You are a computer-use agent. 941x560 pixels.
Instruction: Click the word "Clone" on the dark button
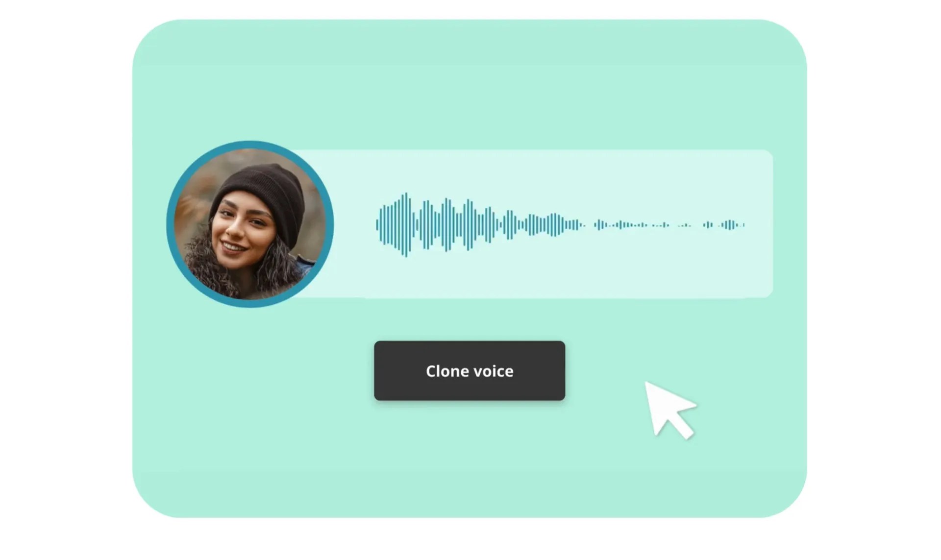tap(447, 371)
